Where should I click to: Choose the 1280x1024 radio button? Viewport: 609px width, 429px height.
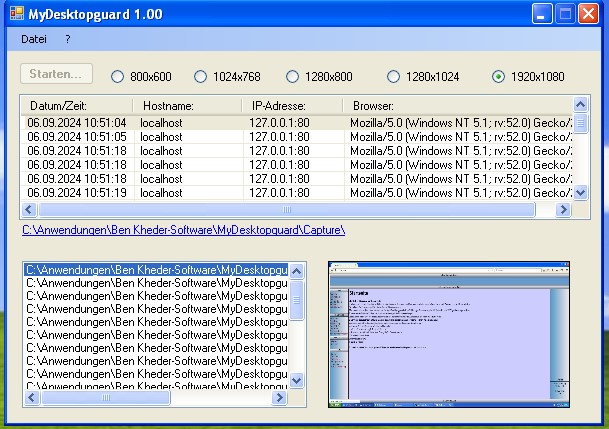[x=423, y=77]
